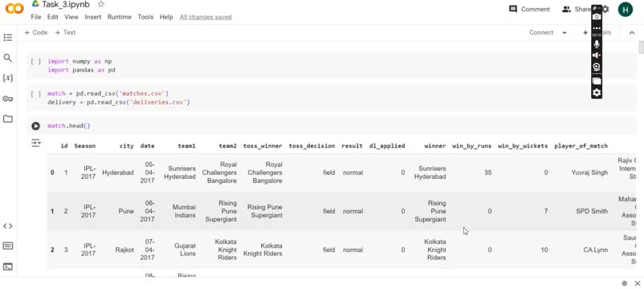Open the command palette icon
644x289 pixels.
[x=7, y=246]
